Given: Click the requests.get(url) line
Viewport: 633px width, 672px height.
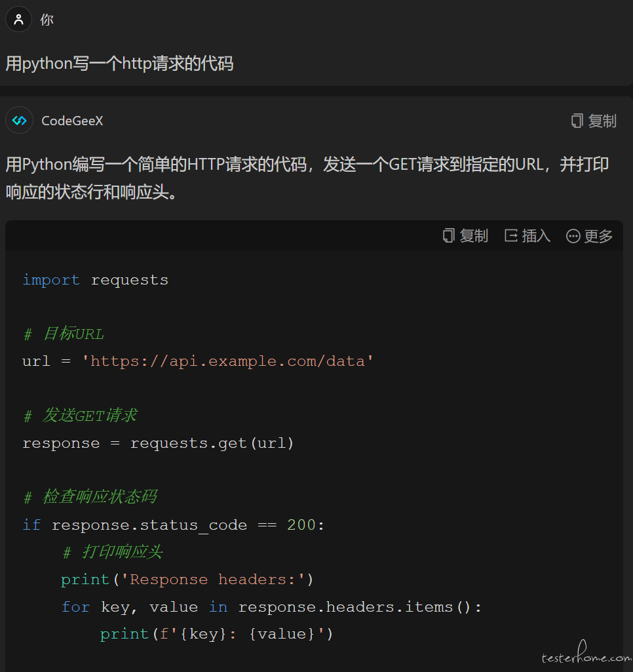Looking at the screenshot, I should click(x=159, y=443).
